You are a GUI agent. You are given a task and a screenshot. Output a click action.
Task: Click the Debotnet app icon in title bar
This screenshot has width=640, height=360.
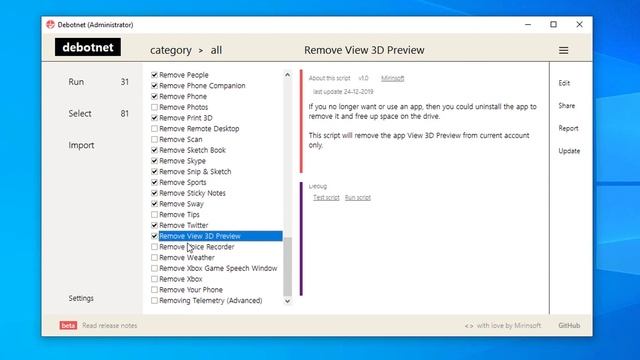click(50, 24)
